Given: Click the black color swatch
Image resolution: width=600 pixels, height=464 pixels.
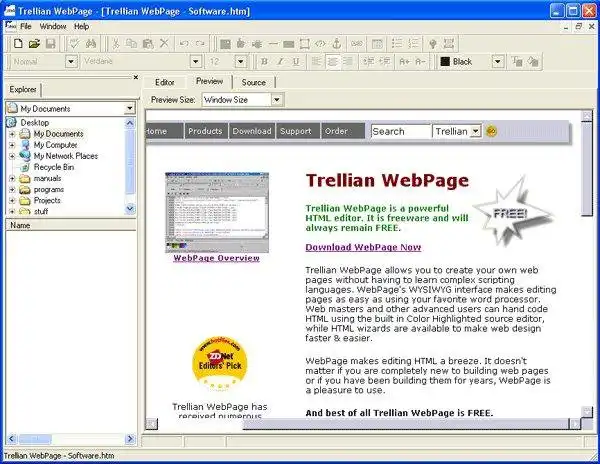Looking at the screenshot, I should (445, 62).
